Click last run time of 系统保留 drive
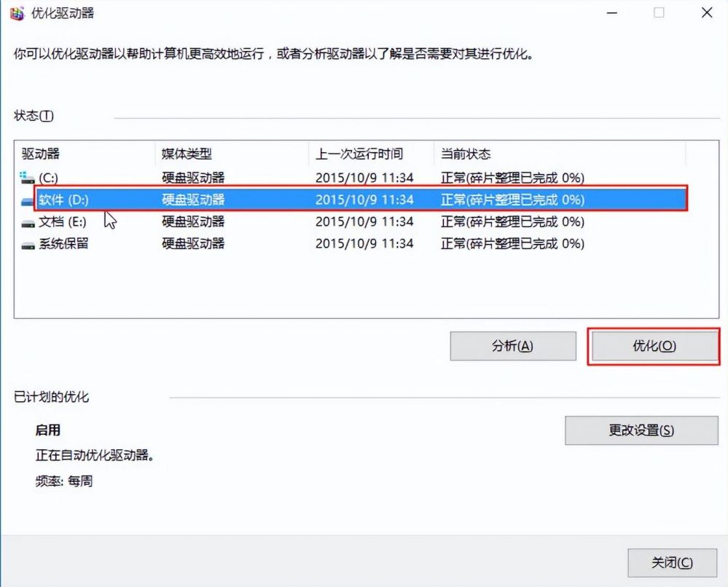 pos(364,244)
